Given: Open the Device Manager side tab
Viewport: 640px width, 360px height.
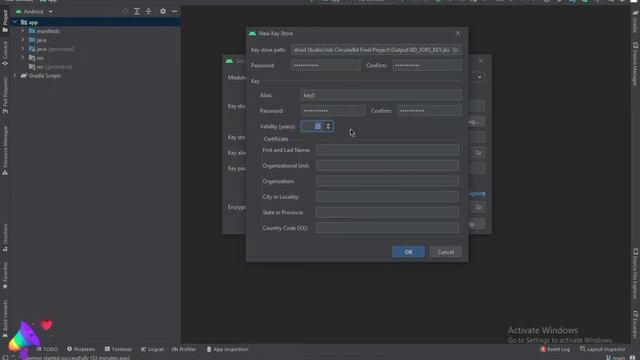Looking at the screenshot, I should [x=635, y=64].
